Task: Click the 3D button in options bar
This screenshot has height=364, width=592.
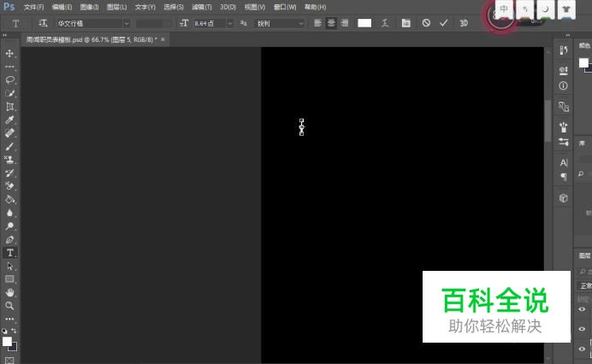Action: click(464, 23)
